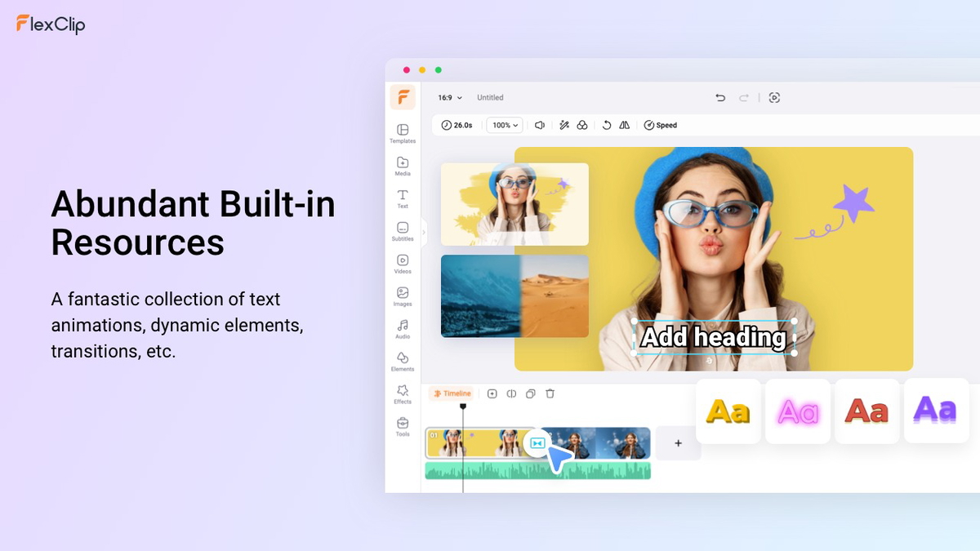
Task: Open the Speed settings
Action: point(660,124)
